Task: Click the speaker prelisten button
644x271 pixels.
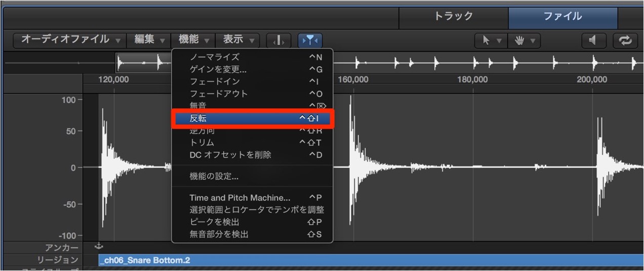Action: coord(594,40)
